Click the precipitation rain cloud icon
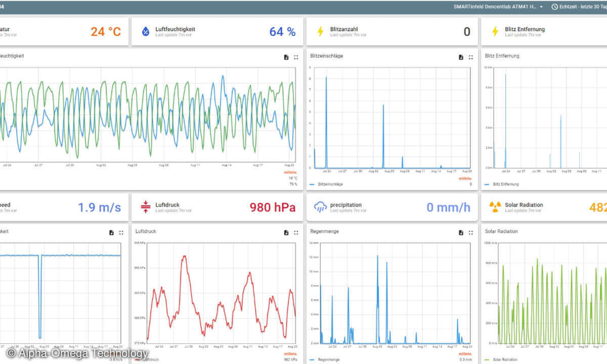The height and width of the screenshot is (364, 607). [x=320, y=207]
